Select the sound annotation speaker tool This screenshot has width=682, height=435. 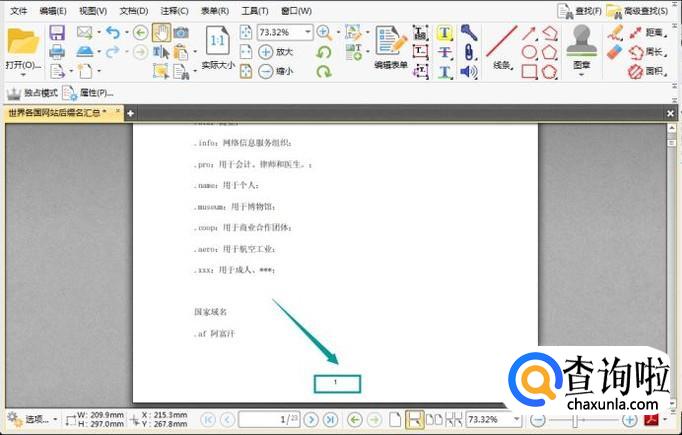[468, 71]
